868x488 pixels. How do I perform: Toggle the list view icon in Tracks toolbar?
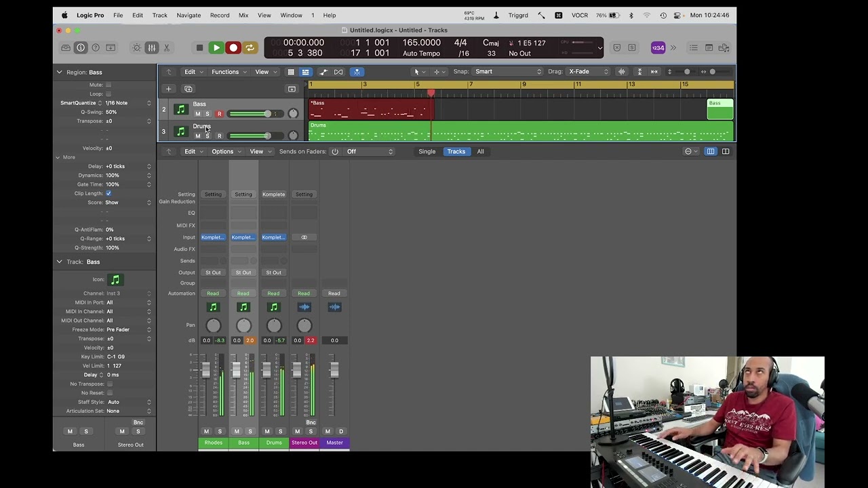tap(305, 72)
